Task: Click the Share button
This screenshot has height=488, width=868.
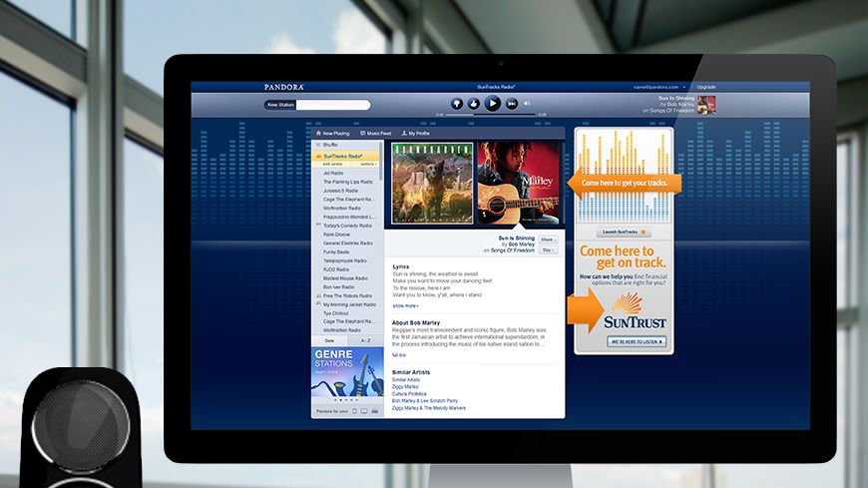Action: 548,240
